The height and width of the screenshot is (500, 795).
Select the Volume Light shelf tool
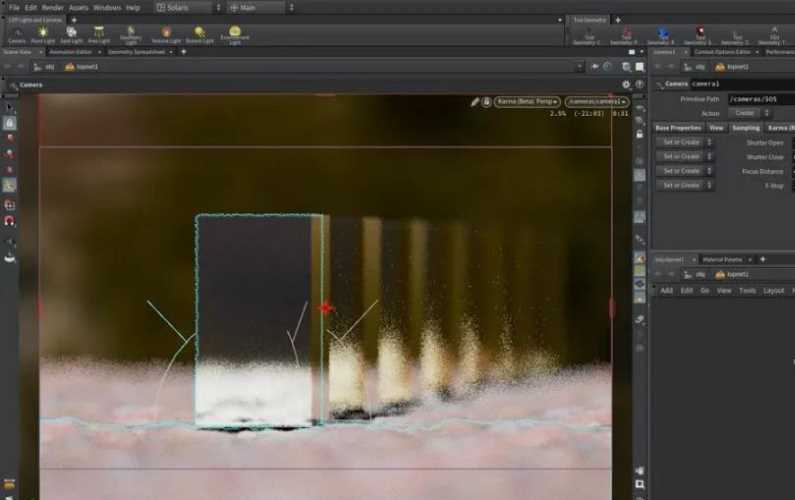166,35
